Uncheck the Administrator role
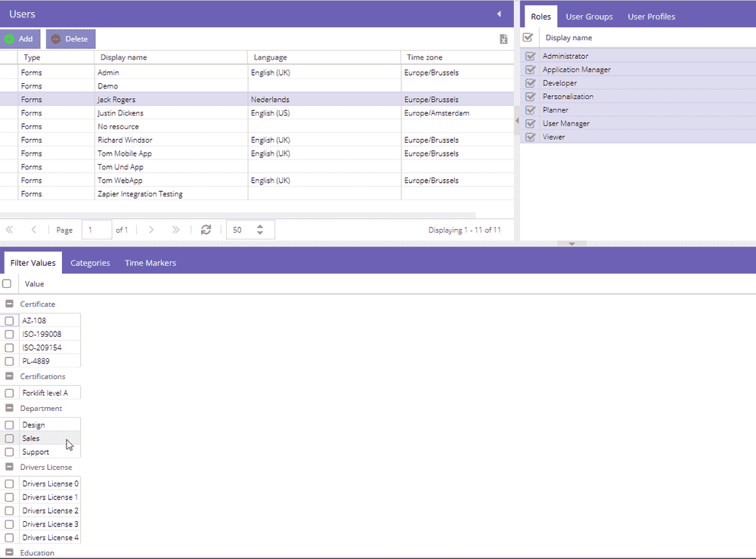The image size is (756, 559). (x=531, y=56)
